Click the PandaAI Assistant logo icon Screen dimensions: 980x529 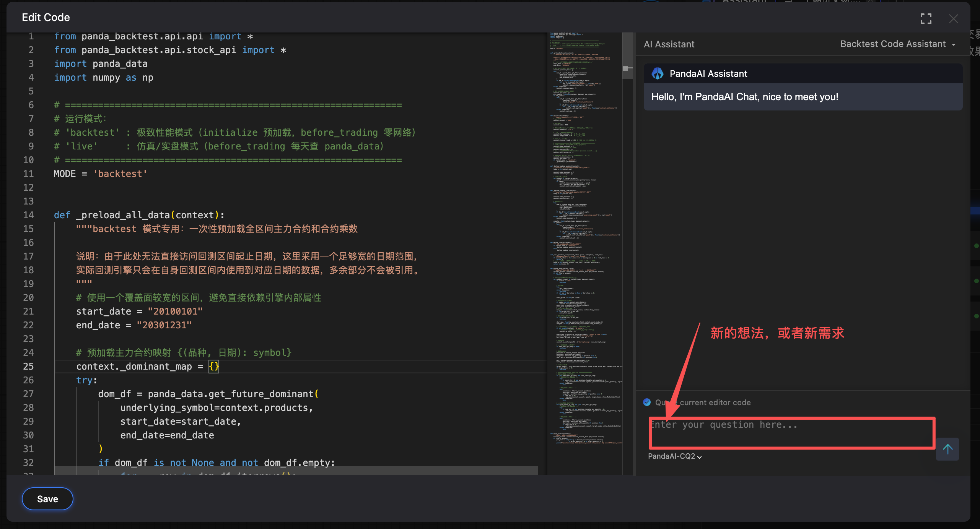tap(658, 73)
